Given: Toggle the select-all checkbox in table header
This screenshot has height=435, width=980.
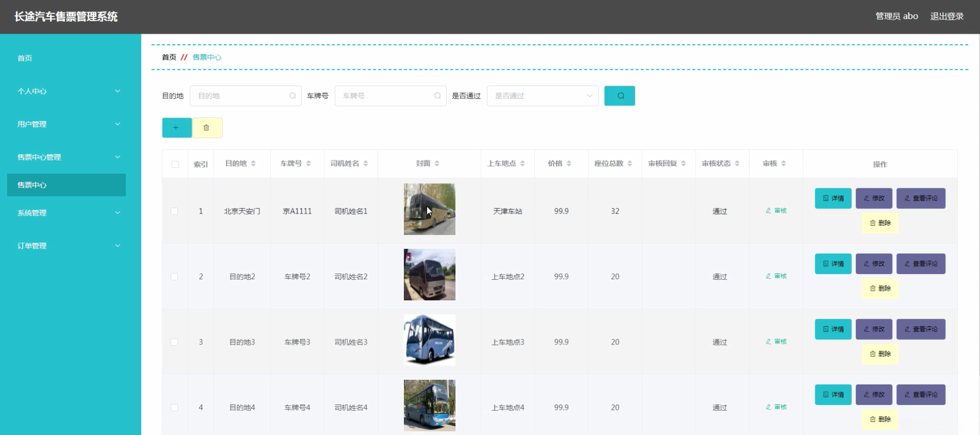Looking at the screenshot, I should click(175, 165).
